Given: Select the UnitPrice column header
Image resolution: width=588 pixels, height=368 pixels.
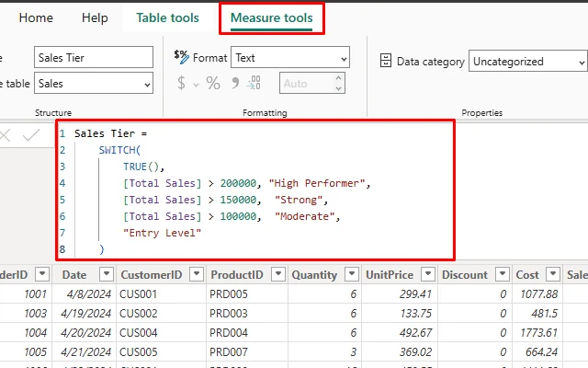Looking at the screenshot, I should [390, 275].
